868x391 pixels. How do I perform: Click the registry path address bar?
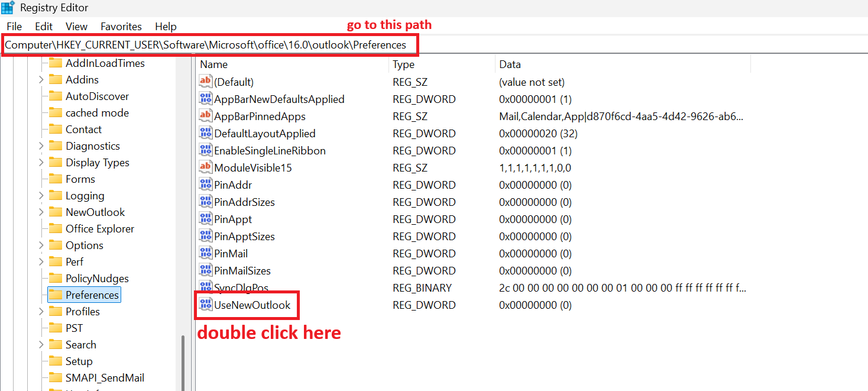[434, 45]
